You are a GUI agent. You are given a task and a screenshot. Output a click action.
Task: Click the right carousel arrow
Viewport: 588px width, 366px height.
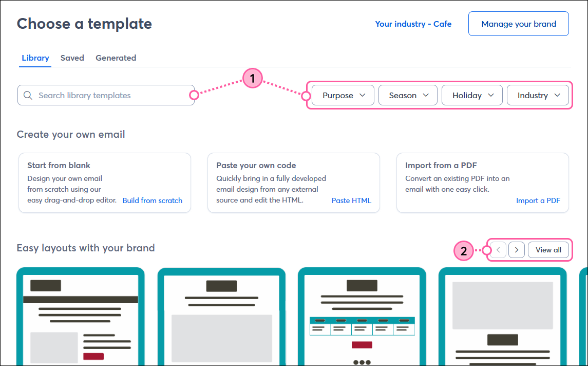(517, 250)
